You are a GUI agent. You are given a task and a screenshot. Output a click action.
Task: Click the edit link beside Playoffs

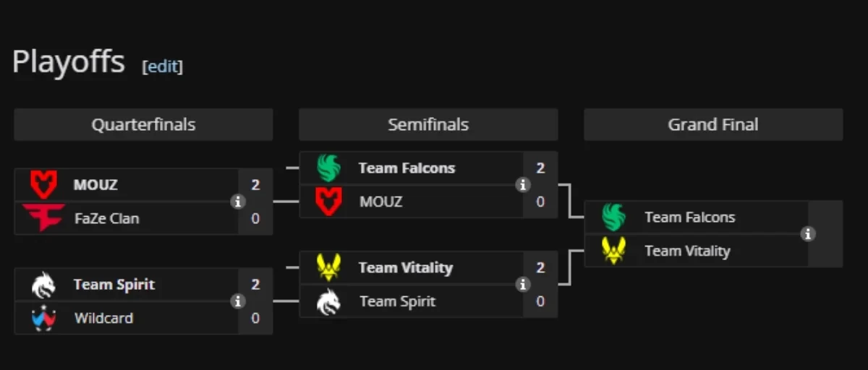[163, 66]
